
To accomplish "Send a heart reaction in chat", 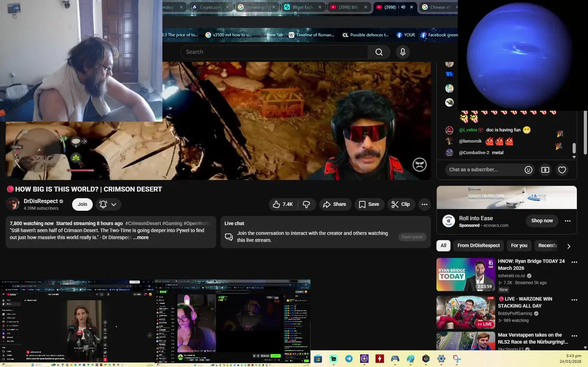I will click(x=562, y=170).
